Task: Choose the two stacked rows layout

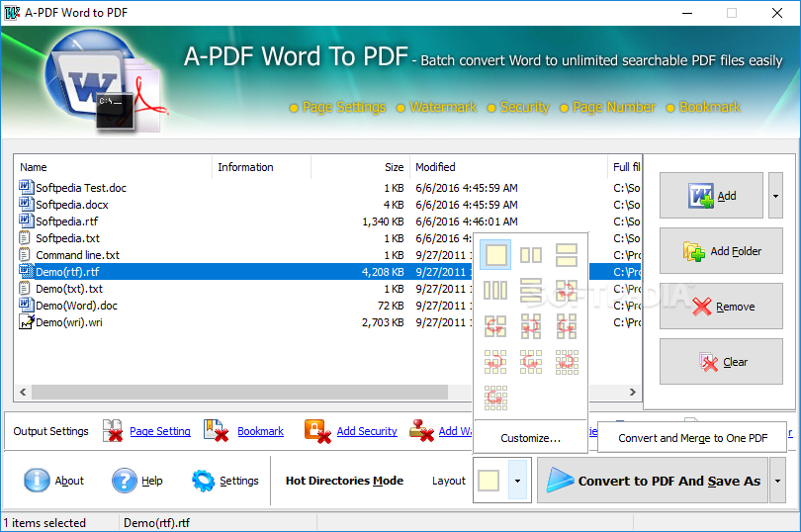Action: (x=567, y=254)
